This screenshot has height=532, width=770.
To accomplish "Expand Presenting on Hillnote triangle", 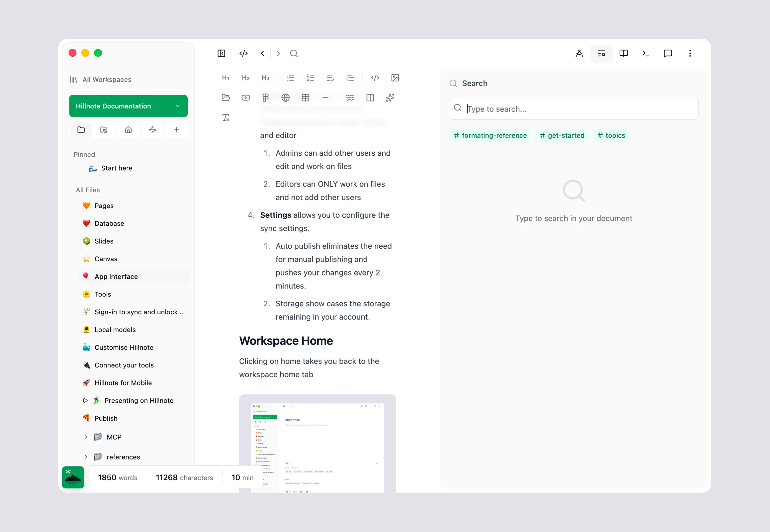I will point(85,400).
